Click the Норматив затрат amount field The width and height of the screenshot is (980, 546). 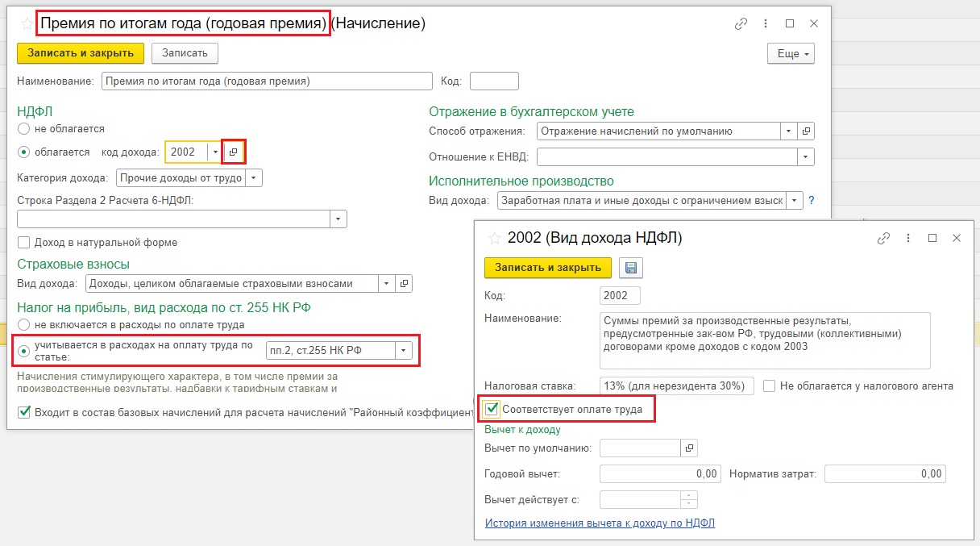[x=885, y=473]
